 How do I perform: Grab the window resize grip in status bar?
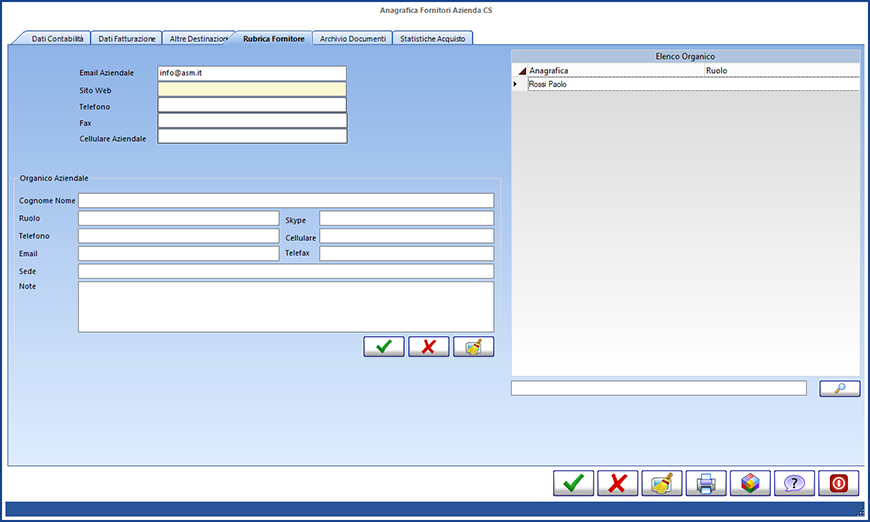861,511
